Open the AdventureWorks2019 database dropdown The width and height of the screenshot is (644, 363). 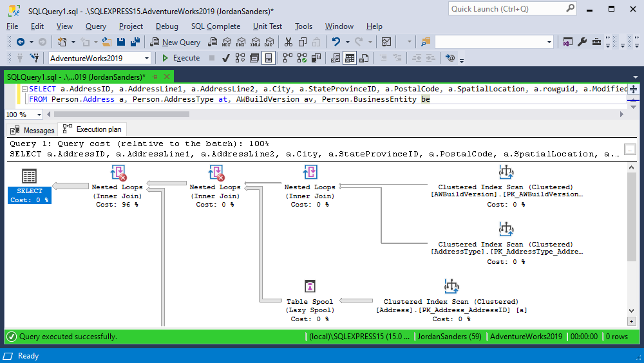pos(147,59)
